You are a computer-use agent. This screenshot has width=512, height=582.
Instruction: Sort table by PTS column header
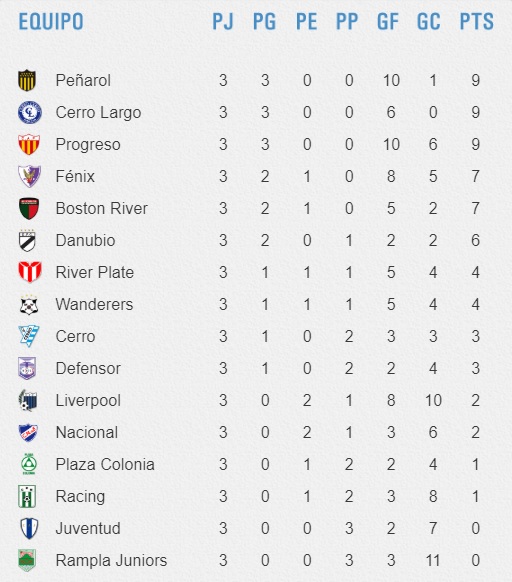[x=477, y=22]
